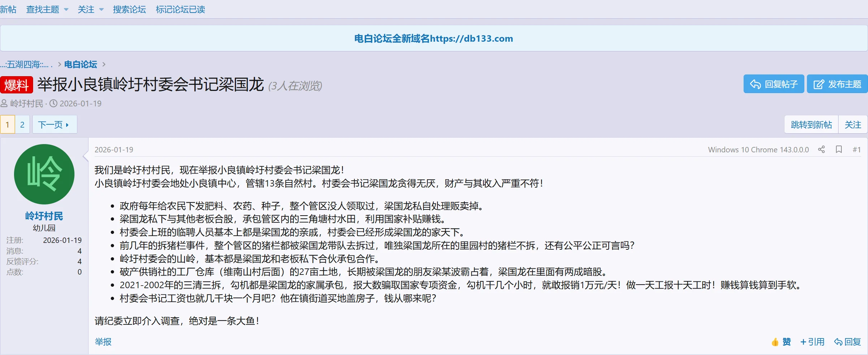Screen dimensions: 868x355
Task: Select 标记论坛已读 in the top menu
Action: (180, 9)
